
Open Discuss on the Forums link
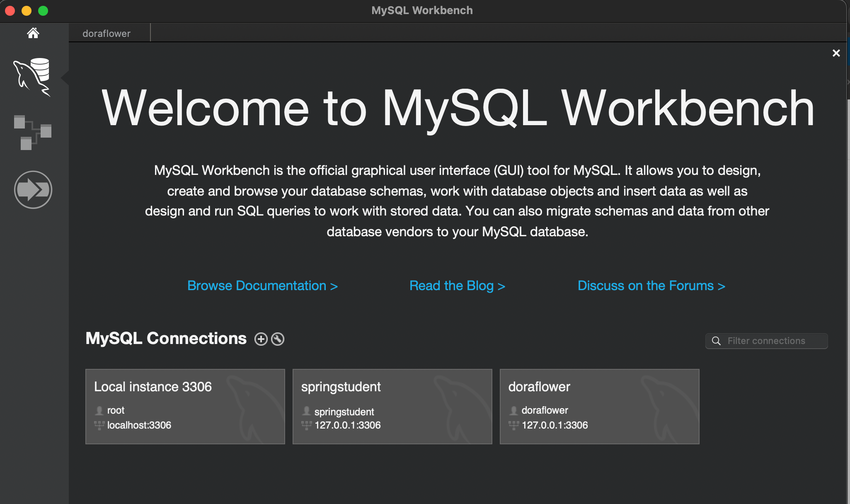click(x=651, y=286)
